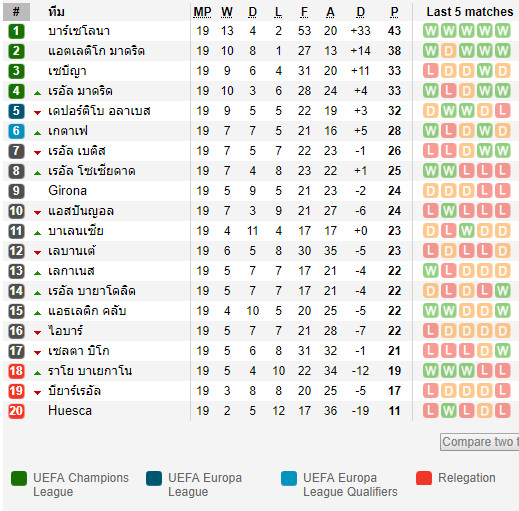The height and width of the screenshot is (511, 519).
Task: Click the # rank column header
Action: [x=16, y=12]
